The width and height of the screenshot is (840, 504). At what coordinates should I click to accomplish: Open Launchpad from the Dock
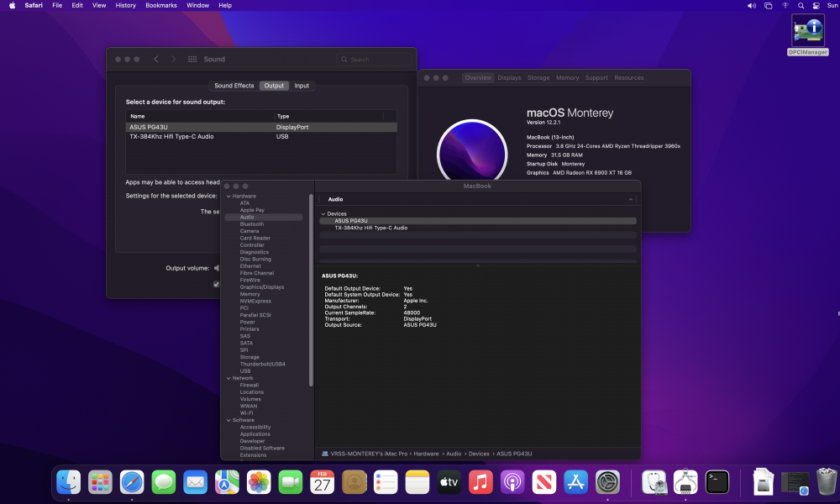pos(100,482)
